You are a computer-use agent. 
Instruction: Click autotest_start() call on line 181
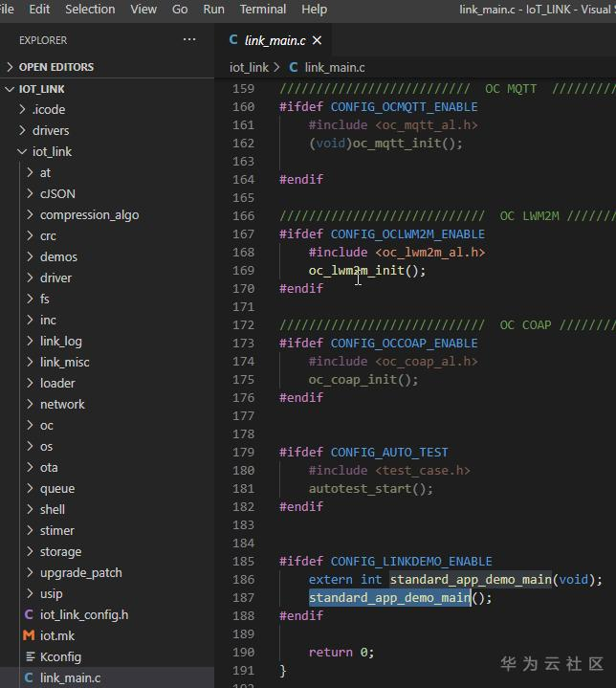[x=371, y=488]
